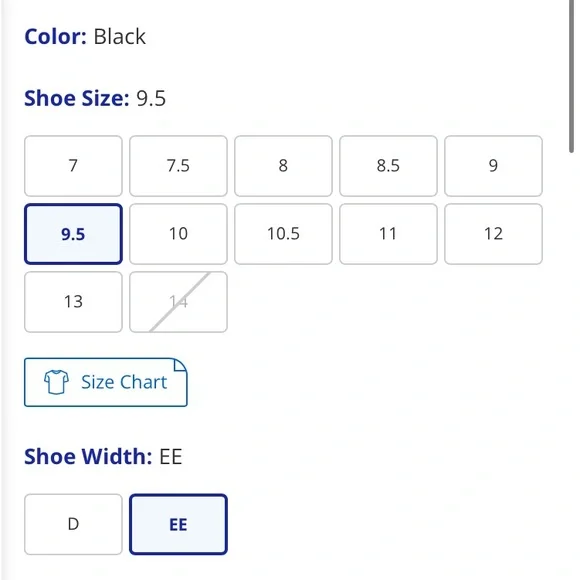Select shoe width D
Viewport: 580px width, 580px height.
(73, 524)
